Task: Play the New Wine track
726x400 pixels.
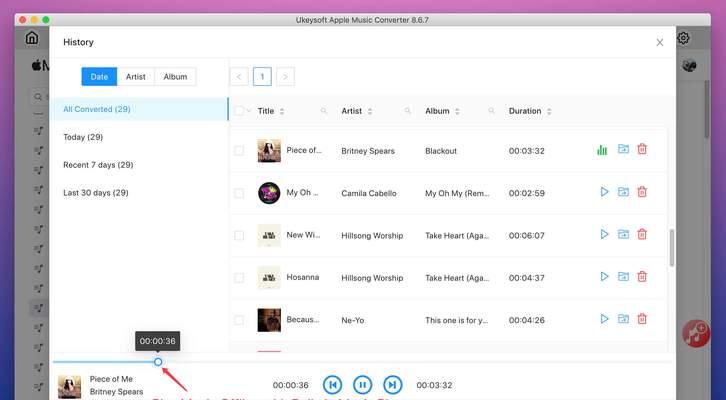Action: pyautogui.click(x=604, y=234)
